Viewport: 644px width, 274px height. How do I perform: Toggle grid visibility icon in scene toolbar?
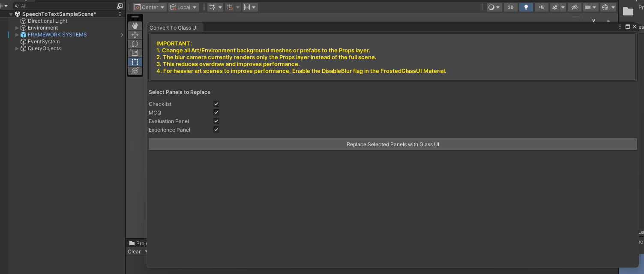212,7
